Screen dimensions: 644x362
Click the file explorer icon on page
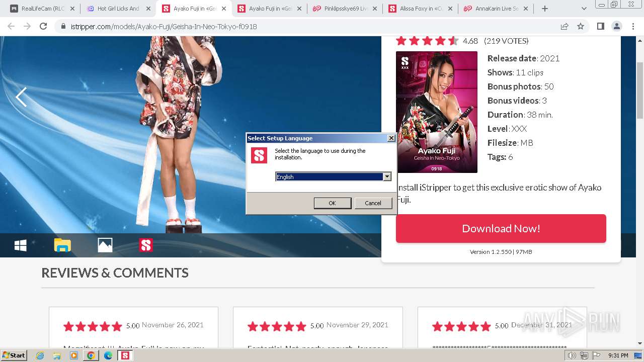click(62, 245)
